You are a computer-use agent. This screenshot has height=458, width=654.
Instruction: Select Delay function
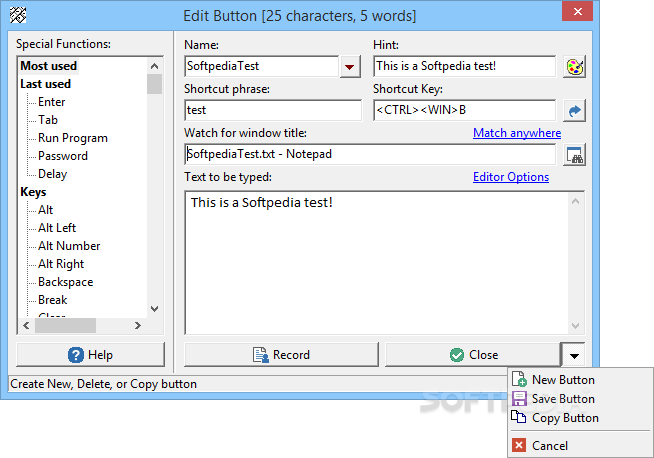point(53,174)
